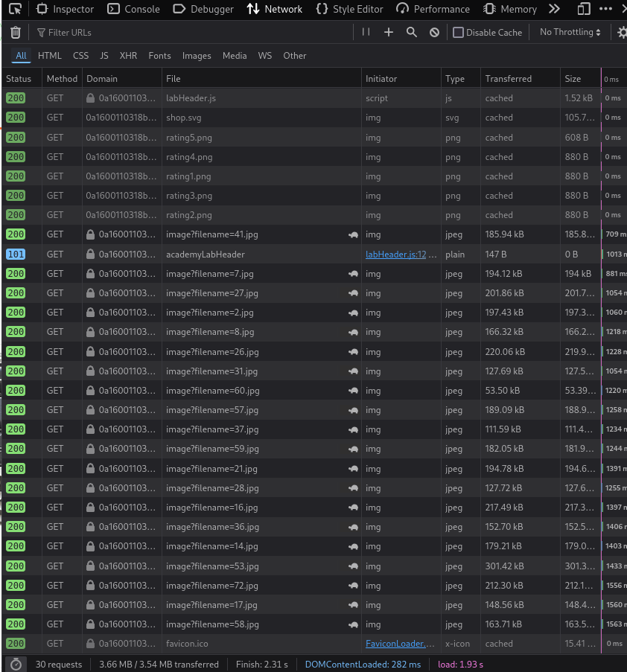This screenshot has height=672, width=627.
Task: Click the plus icon to add request
Action: pos(389,32)
